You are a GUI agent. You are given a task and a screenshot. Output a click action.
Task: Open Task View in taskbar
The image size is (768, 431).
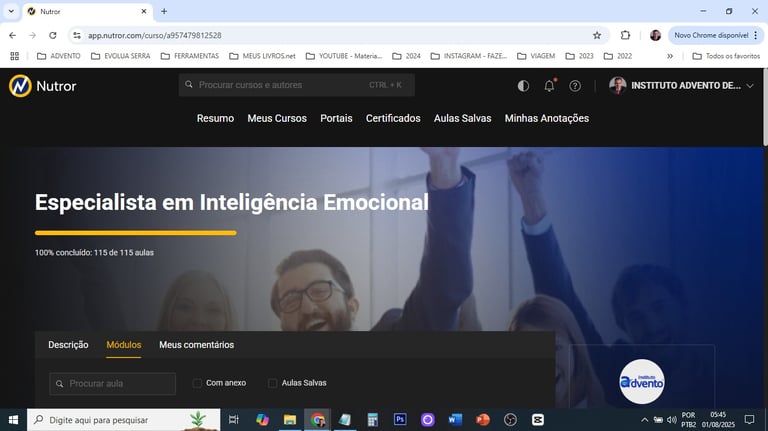234,420
